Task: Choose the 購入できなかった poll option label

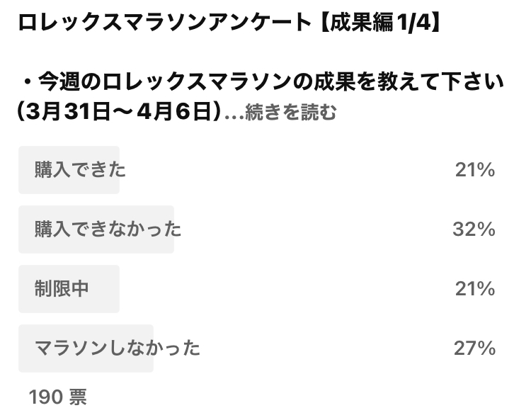Action: [108, 229]
